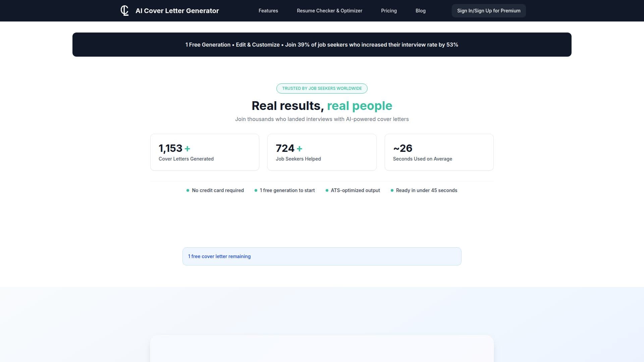Click the Real results, real people heading
The image size is (644, 362).
click(322, 106)
